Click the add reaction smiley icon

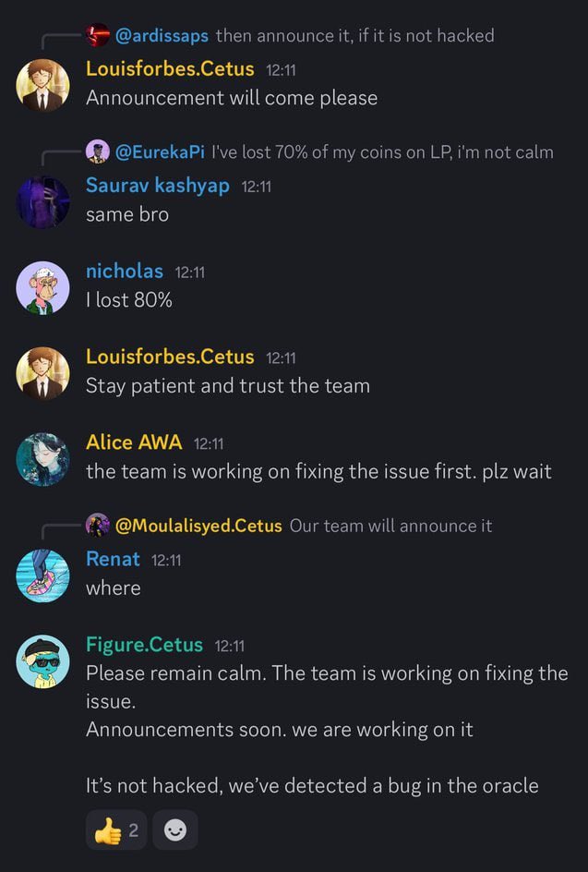click(x=174, y=830)
